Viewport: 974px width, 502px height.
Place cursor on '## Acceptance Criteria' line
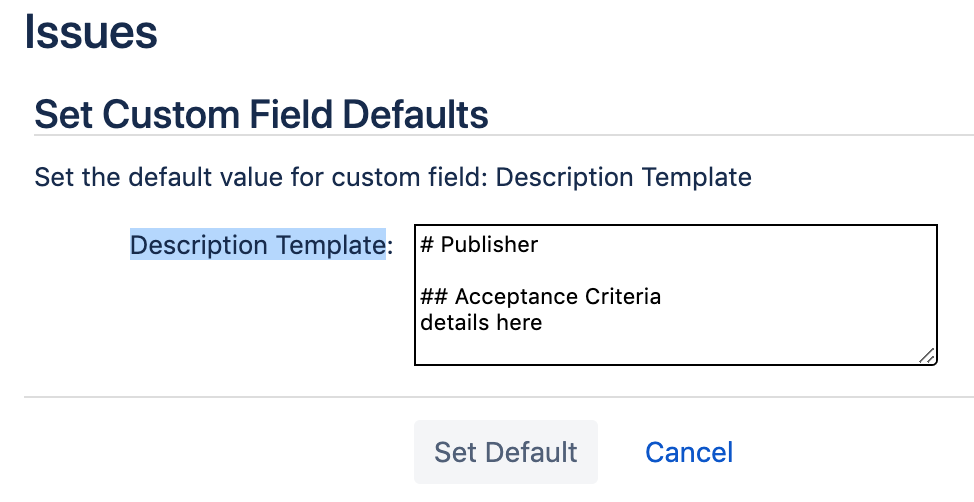click(x=540, y=296)
